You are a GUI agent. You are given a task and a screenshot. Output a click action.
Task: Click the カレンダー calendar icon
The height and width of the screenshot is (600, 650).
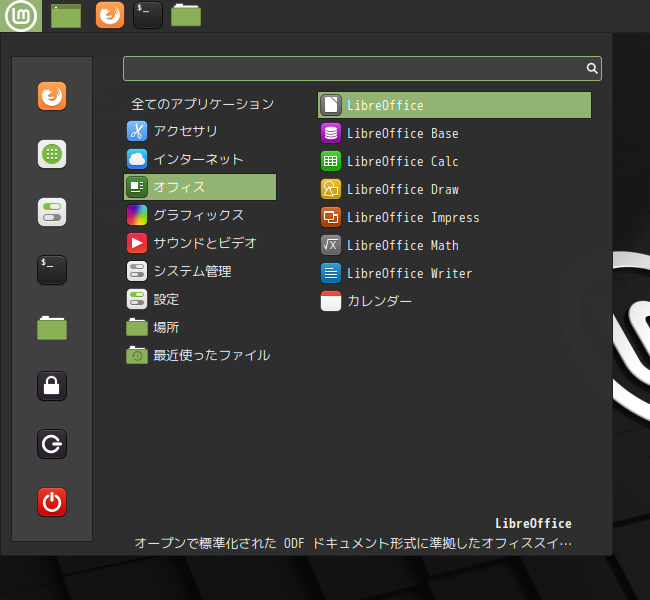(x=331, y=301)
